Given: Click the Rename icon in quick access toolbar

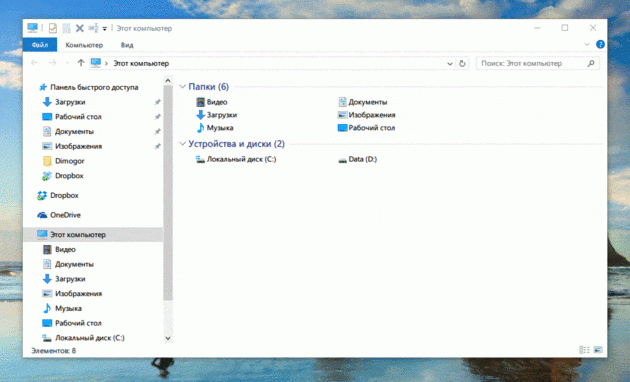Looking at the screenshot, I should coord(93,28).
